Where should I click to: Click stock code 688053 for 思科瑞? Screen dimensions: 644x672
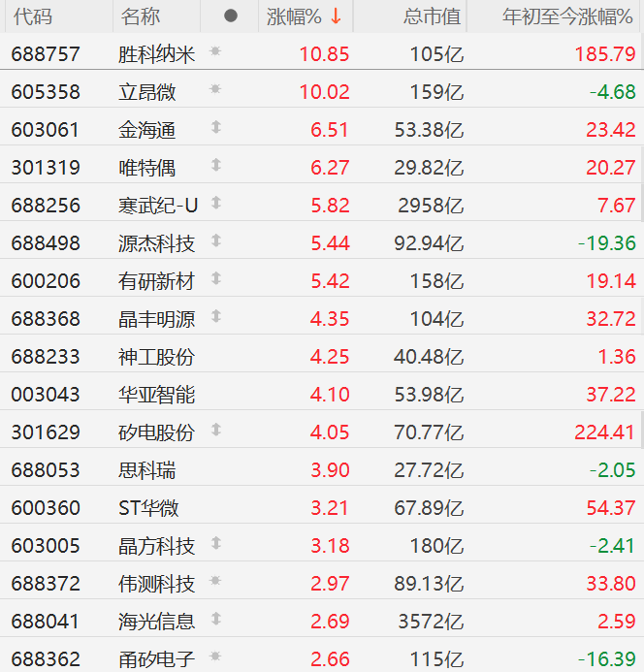pos(46,470)
